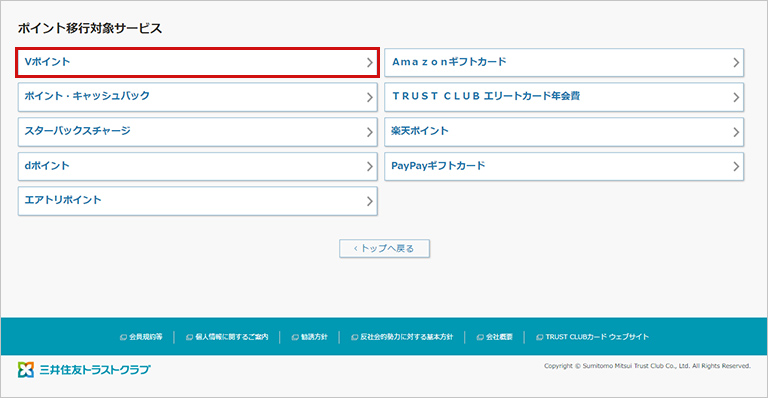Open the 会員規約等 footer link

point(141,337)
